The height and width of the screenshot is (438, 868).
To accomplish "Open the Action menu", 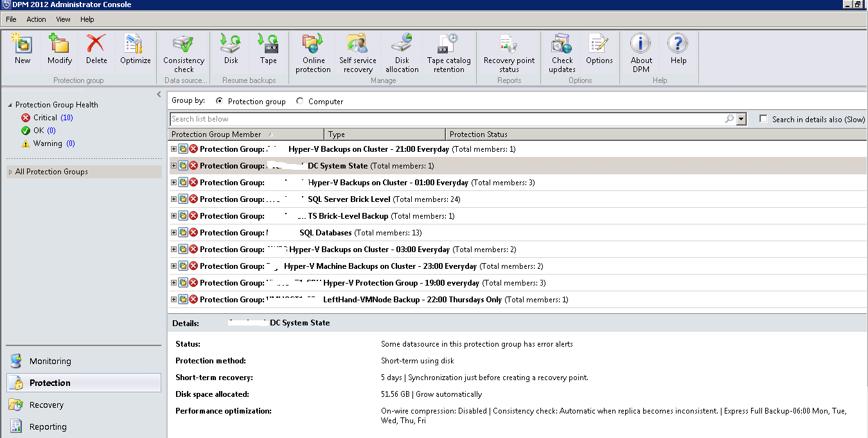I will point(36,19).
